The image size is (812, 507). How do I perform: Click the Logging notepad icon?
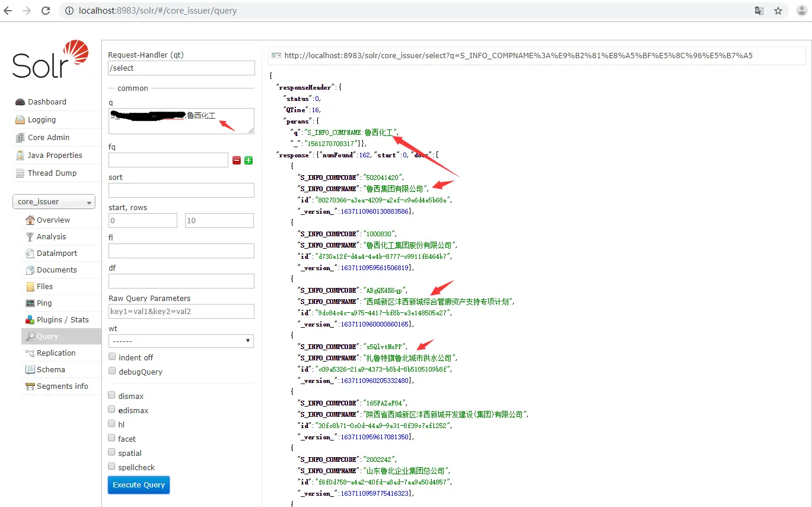pos(20,120)
